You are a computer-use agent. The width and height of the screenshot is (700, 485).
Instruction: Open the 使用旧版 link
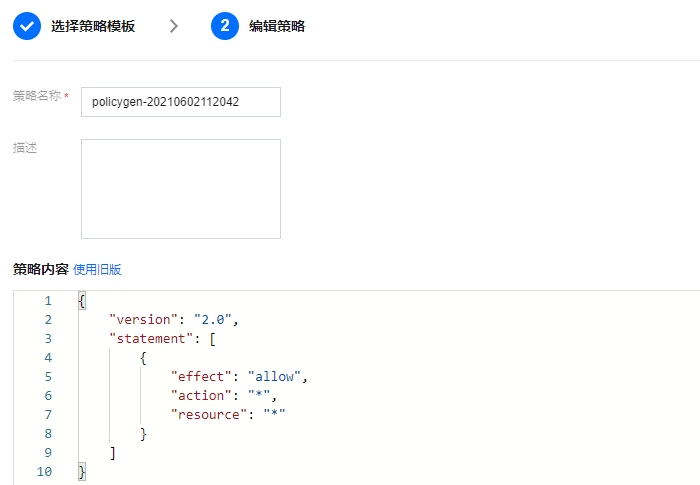point(97,269)
